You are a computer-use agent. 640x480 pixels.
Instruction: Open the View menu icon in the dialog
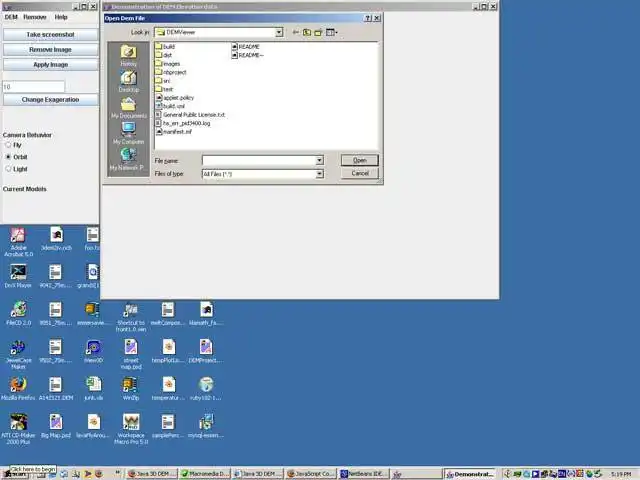[x=331, y=32]
